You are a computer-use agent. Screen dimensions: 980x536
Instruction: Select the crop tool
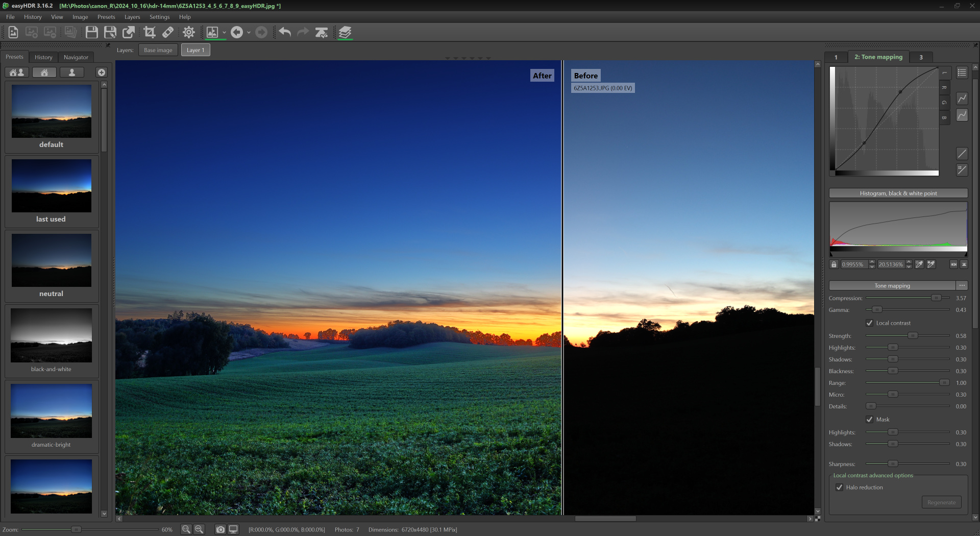point(150,32)
